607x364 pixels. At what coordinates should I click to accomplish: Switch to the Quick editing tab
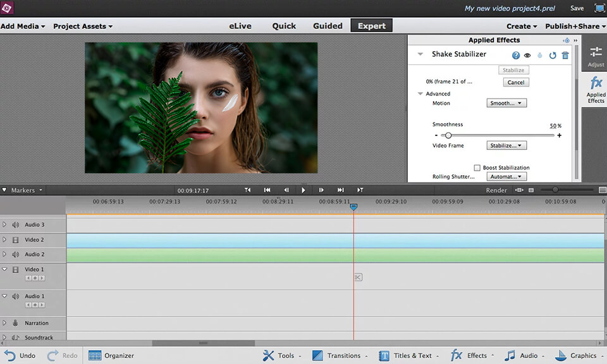[x=284, y=25]
